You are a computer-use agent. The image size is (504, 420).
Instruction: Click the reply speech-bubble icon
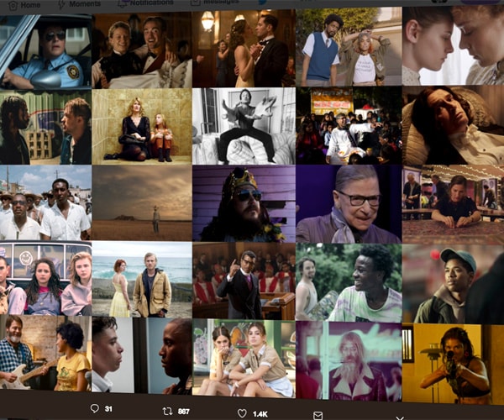pos(94,408)
